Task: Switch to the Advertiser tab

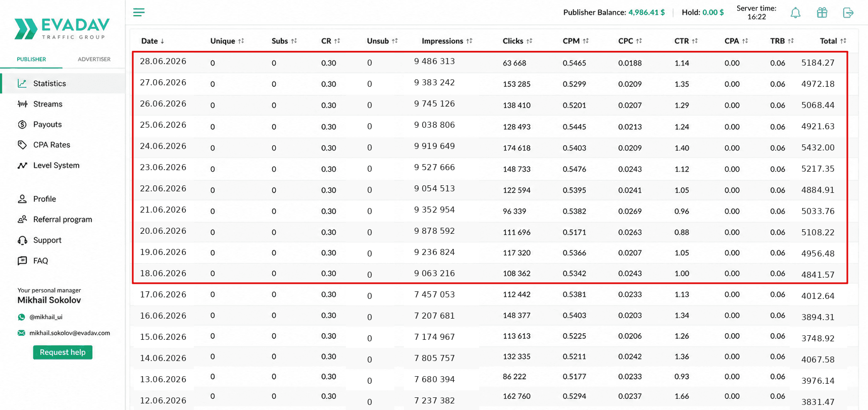Action: coord(94,59)
